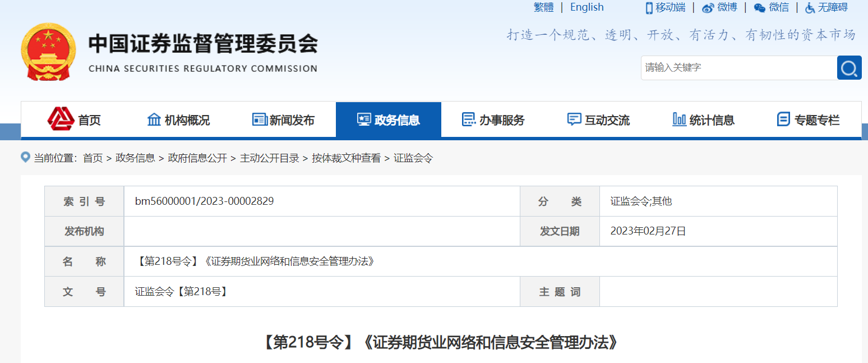Open the 移动端 mobile link

pyautogui.click(x=671, y=7)
